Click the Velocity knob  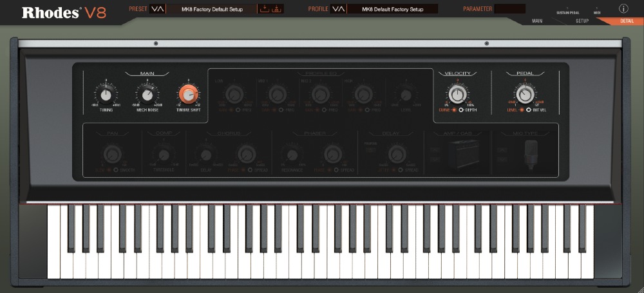pos(457,95)
